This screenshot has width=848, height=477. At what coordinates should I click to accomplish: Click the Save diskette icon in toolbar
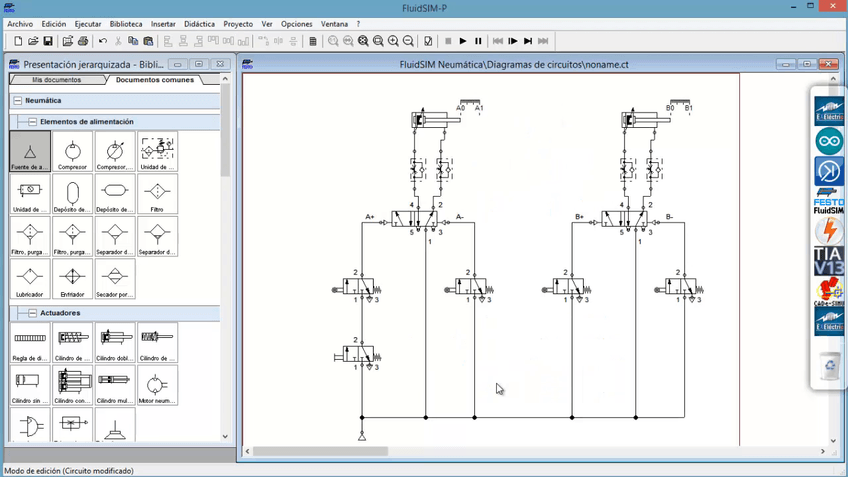(47, 41)
